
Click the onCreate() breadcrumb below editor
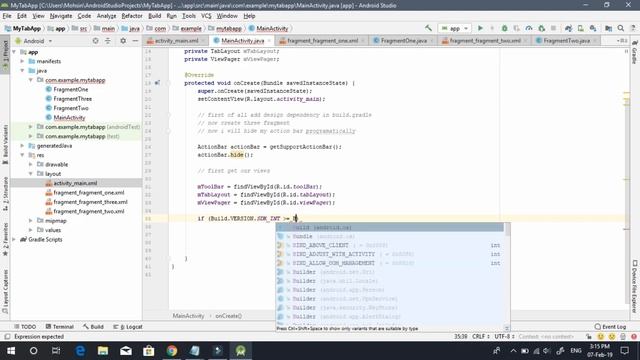coord(229,316)
